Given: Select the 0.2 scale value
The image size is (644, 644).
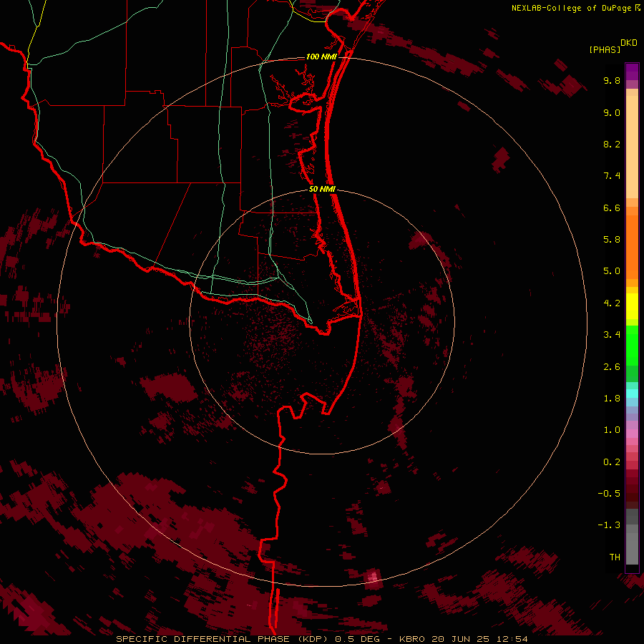Looking at the screenshot, I should click(612, 462).
